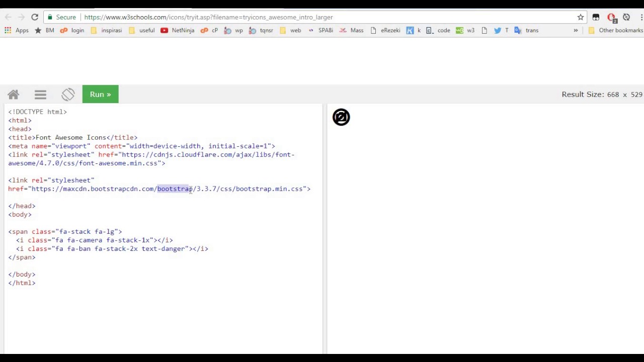This screenshot has height=362, width=644.
Task: Go forward with the browser forward arrow
Action: (x=21, y=17)
